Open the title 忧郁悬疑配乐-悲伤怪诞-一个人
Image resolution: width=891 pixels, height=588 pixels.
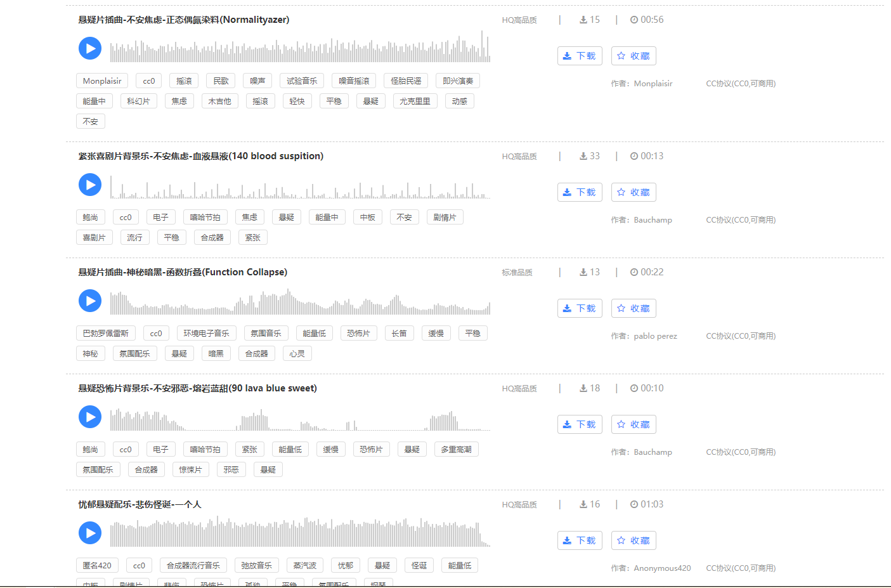pyautogui.click(x=140, y=504)
